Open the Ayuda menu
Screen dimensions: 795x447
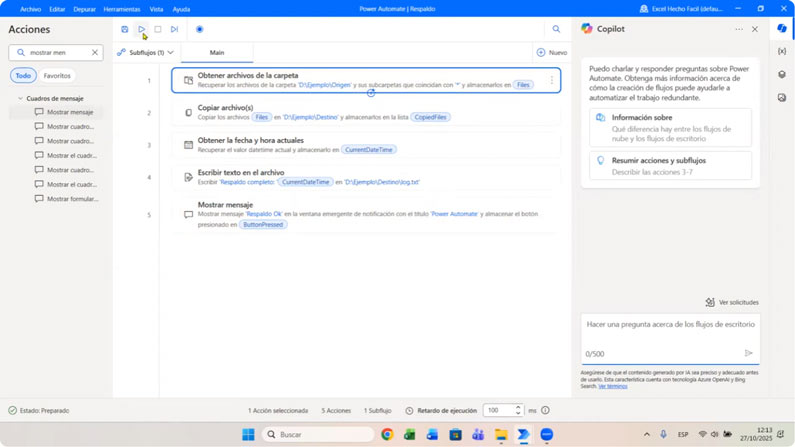coord(181,9)
